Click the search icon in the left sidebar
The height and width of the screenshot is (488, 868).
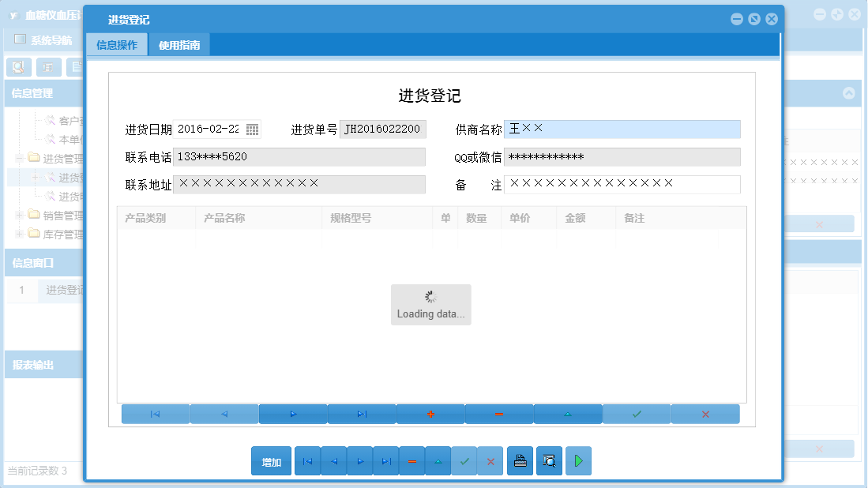click(17, 67)
